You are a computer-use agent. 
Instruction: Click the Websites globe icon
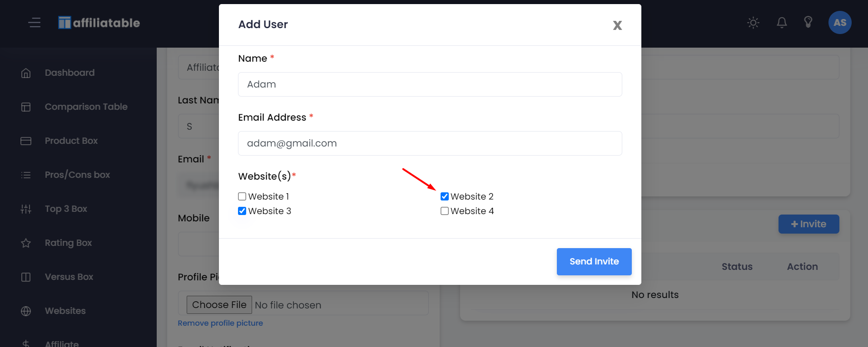pos(26,311)
